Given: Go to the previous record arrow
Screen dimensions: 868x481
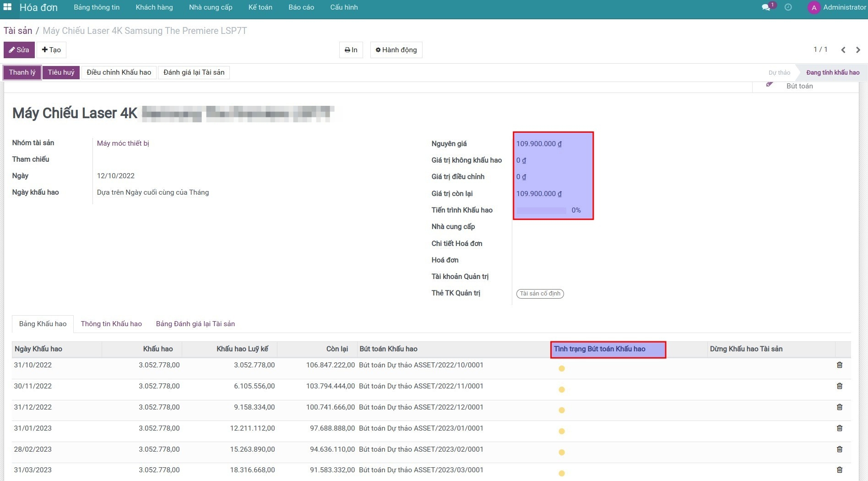Looking at the screenshot, I should coord(843,50).
